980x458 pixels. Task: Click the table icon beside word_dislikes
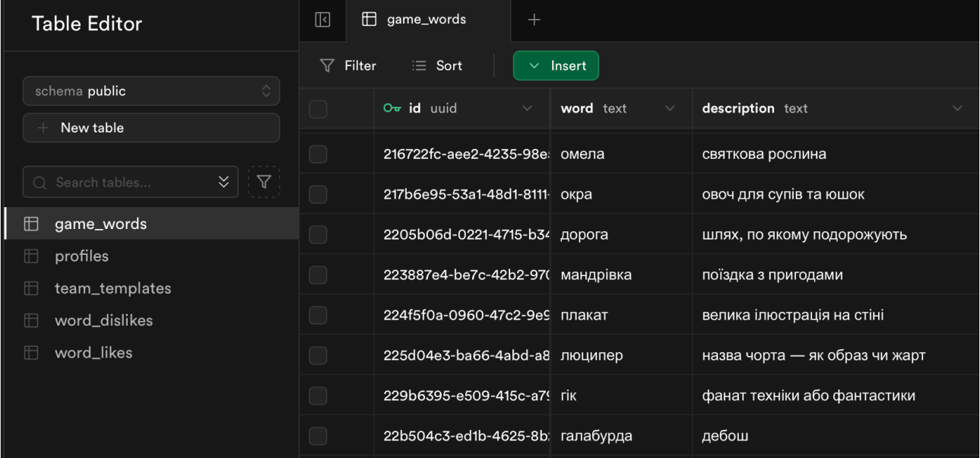click(x=31, y=321)
